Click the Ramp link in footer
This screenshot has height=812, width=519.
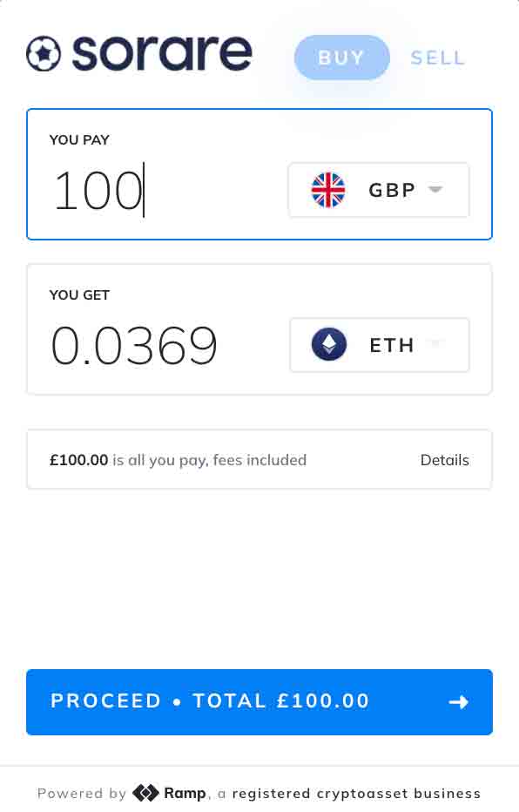[185, 793]
